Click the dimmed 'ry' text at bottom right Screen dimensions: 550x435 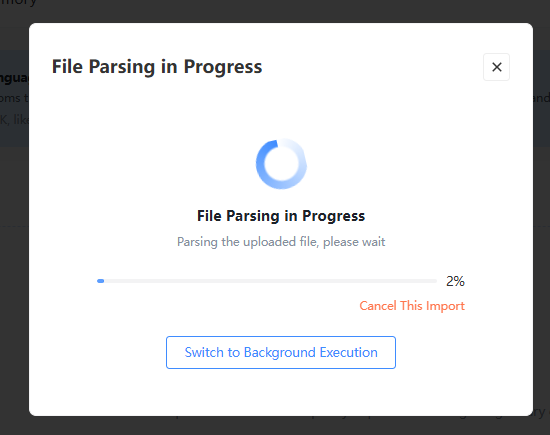539,412
